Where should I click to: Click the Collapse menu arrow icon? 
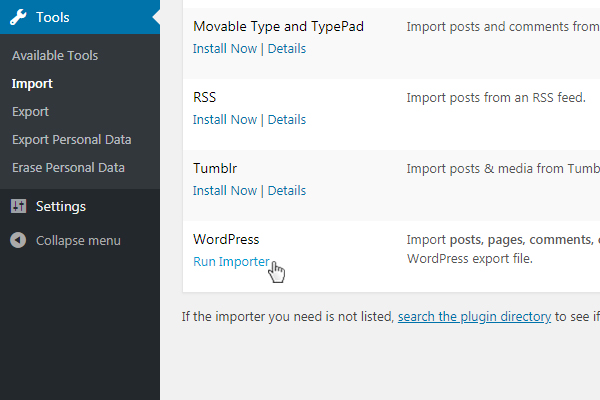coord(18,240)
